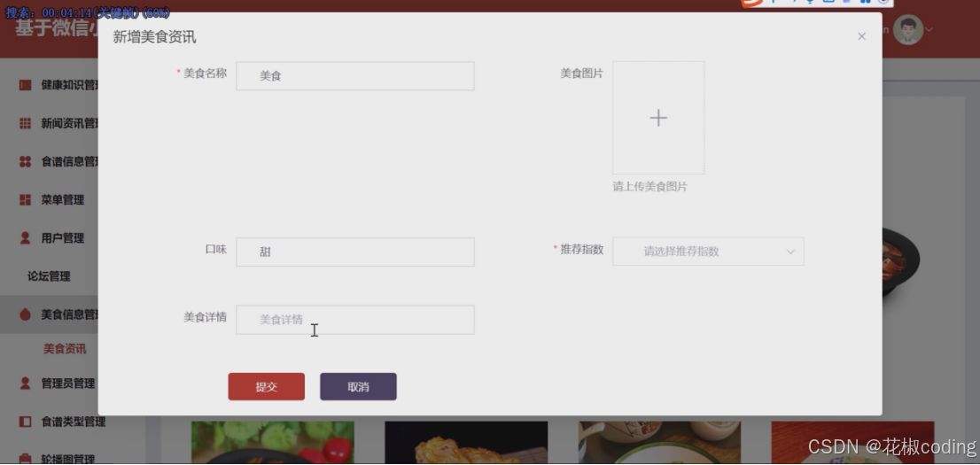Open the 推荐指数 dropdown

(708, 252)
